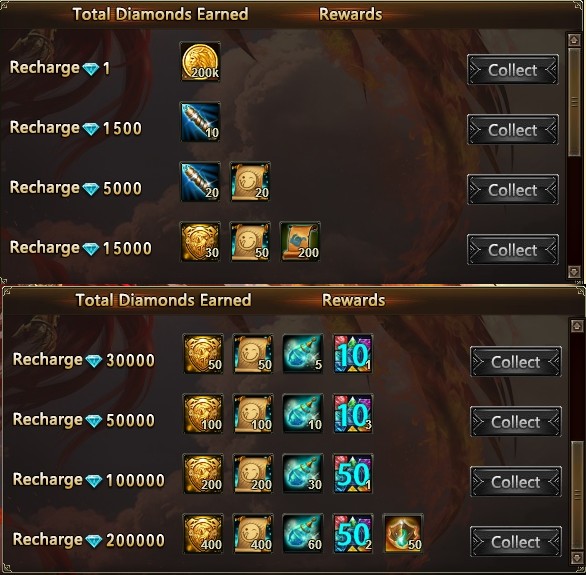Click the gem chest icon in the 50000 row
This screenshot has width=586, height=575.
(x=353, y=414)
